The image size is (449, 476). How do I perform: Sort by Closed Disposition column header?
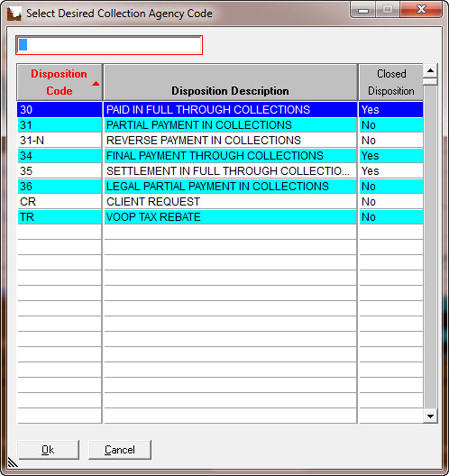tap(391, 82)
